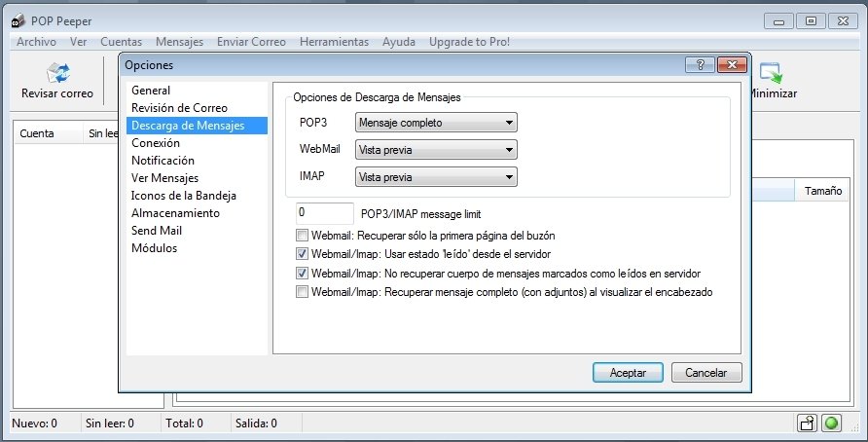The height and width of the screenshot is (442, 868).
Task: Uncheck Usar estado 'leído' desde el servidor
Action: 303,254
